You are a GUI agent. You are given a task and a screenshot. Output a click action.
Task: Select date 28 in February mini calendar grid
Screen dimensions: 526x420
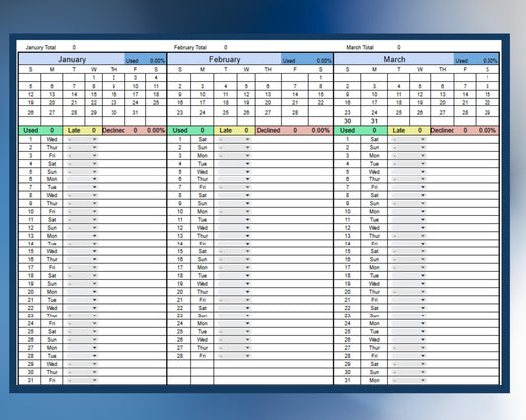(x=295, y=113)
